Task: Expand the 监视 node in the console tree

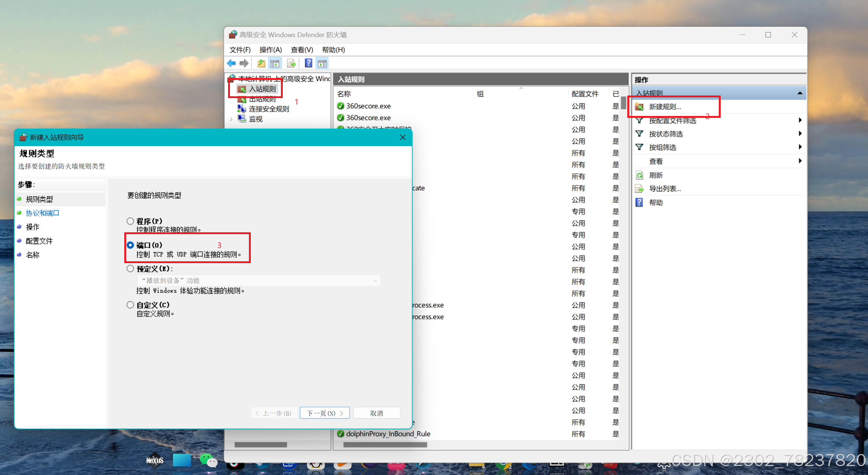Action: coord(231,119)
